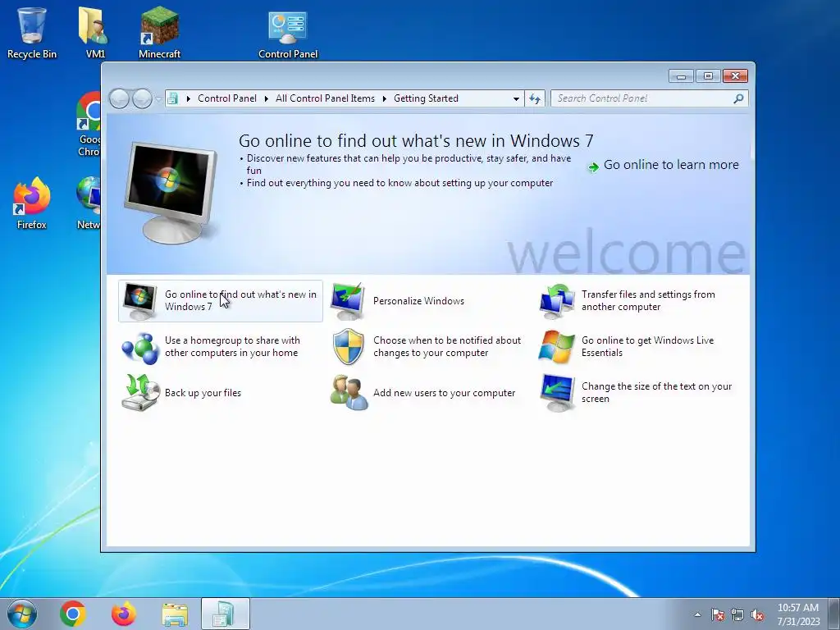Select Google Chrome desktop shortcut
The height and width of the screenshot is (630, 840).
tap(89, 125)
